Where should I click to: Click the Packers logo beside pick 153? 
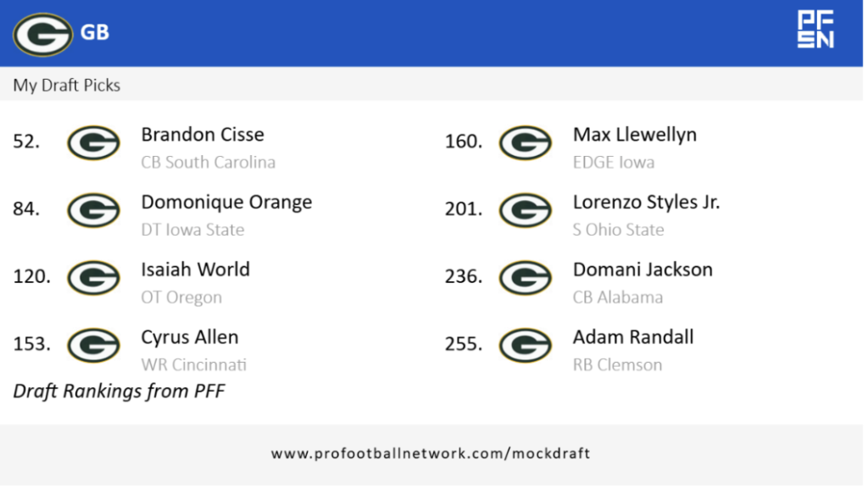click(x=93, y=345)
